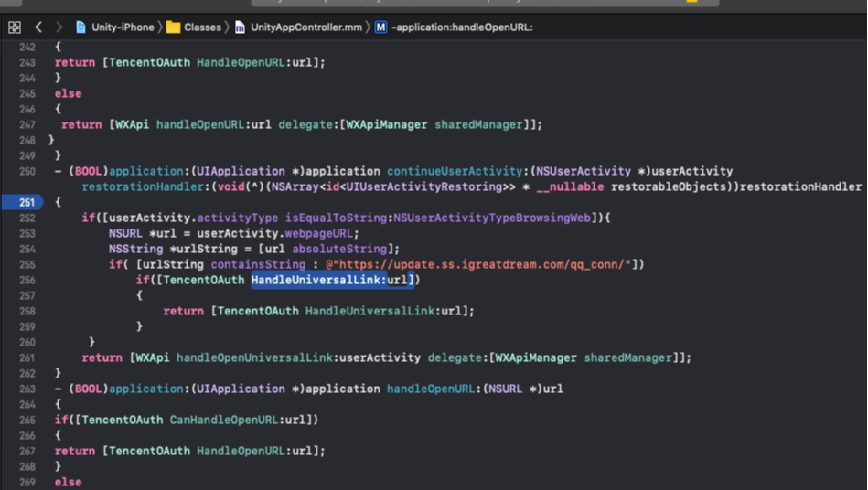The height and width of the screenshot is (490, 868).
Task: Click the UnityAppController.mm file icon
Action: [x=240, y=27]
